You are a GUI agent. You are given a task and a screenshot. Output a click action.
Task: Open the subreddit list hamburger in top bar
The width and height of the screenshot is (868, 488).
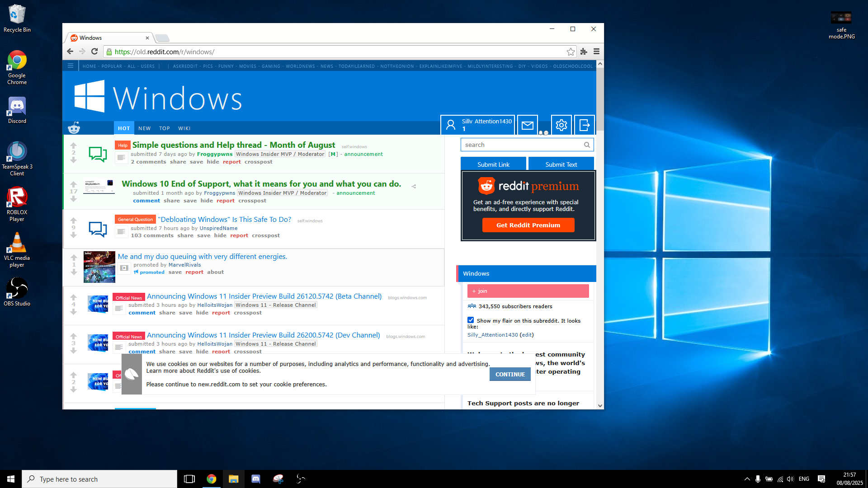pos(71,66)
